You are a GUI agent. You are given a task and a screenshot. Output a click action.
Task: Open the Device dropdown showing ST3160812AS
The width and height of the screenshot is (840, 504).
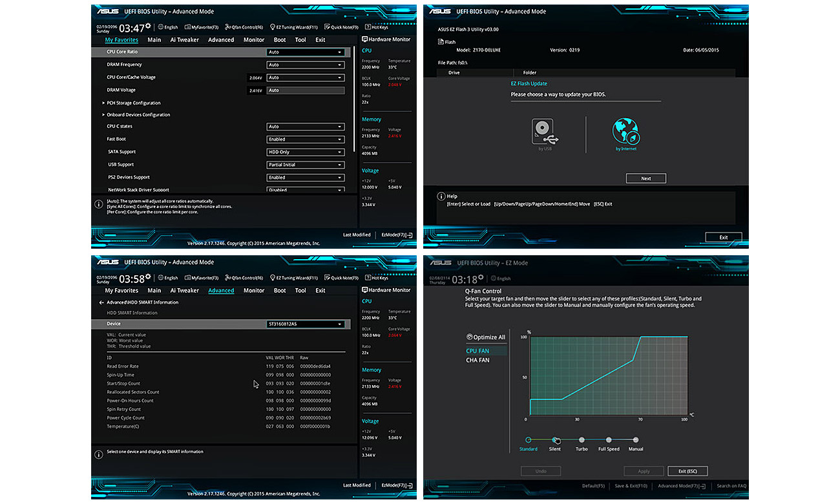click(x=306, y=324)
